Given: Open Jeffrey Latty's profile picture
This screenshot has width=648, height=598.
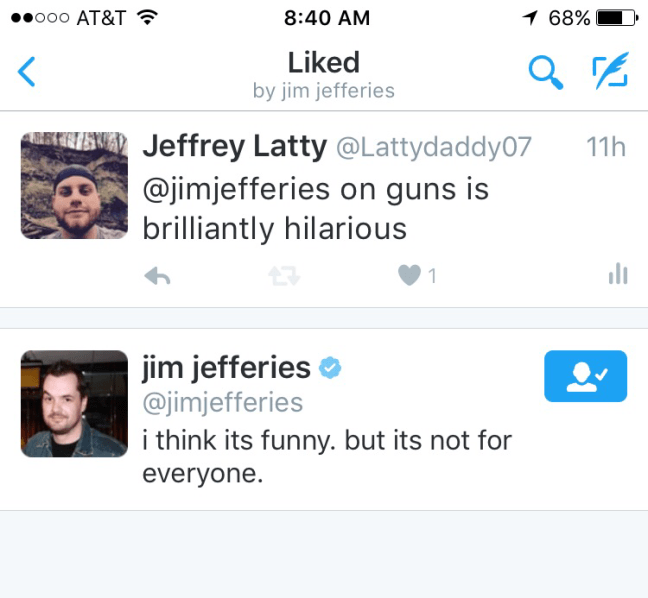Looking at the screenshot, I should coord(74,185).
